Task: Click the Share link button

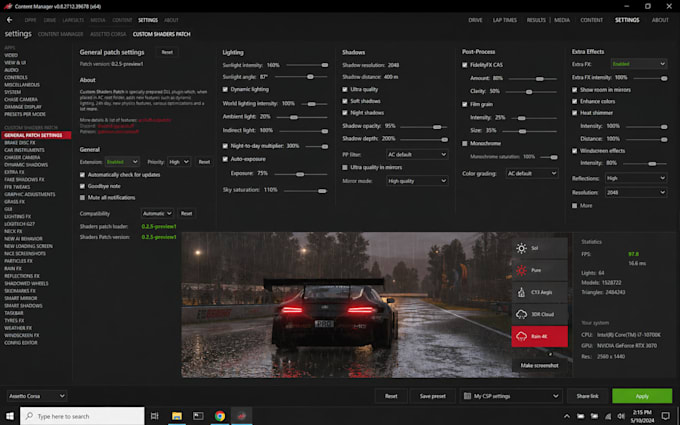Action: pos(587,396)
